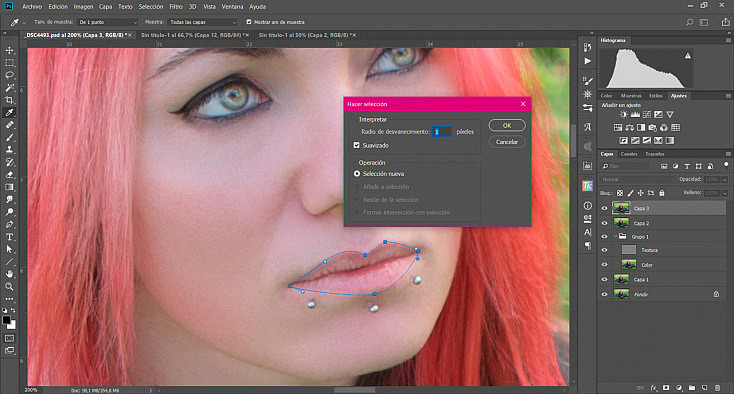Image resolution: width=734 pixels, height=394 pixels.
Task: Switch to the Muestras tab
Action: tap(631, 96)
